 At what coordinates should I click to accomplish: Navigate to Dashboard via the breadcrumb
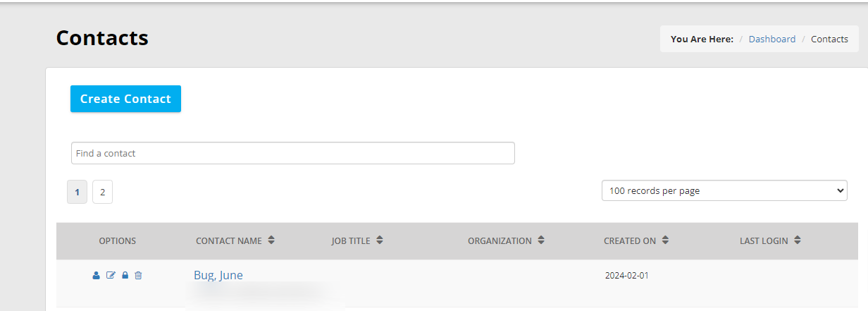pyautogui.click(x=772, y=39)
